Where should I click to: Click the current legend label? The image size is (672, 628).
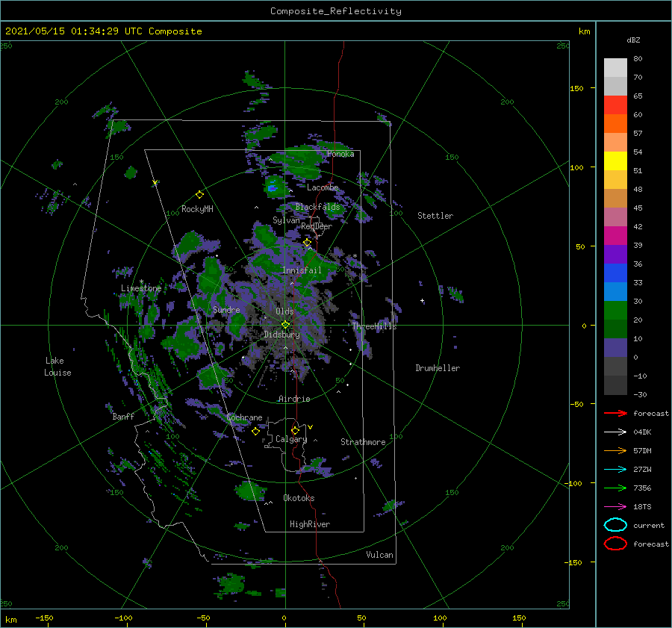[x=649, y=525]
